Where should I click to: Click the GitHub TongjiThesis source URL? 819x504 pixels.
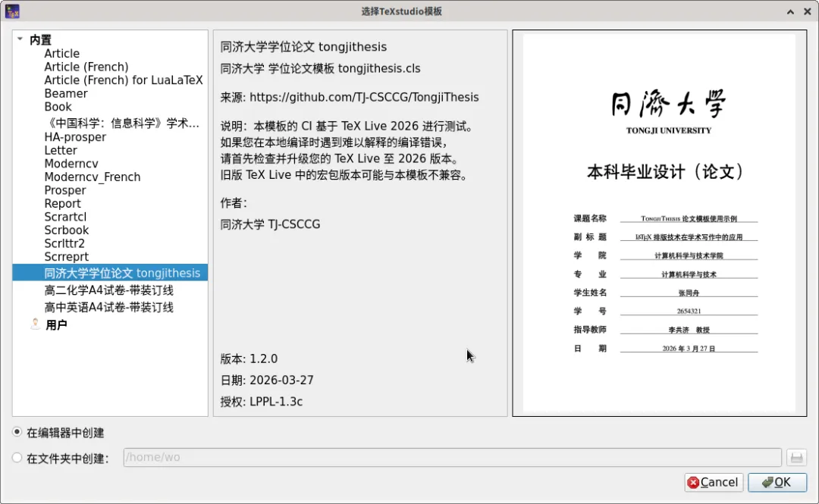[x=364, y=97]
